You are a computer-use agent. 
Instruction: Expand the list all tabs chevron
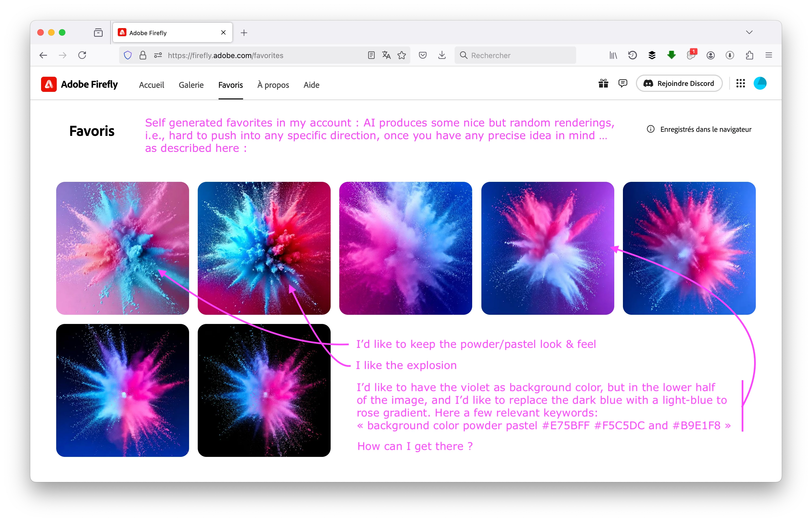749,32
